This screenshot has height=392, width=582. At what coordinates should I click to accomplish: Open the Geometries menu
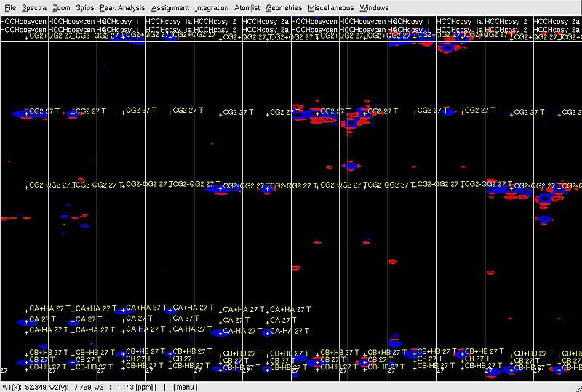click(284, 7)
